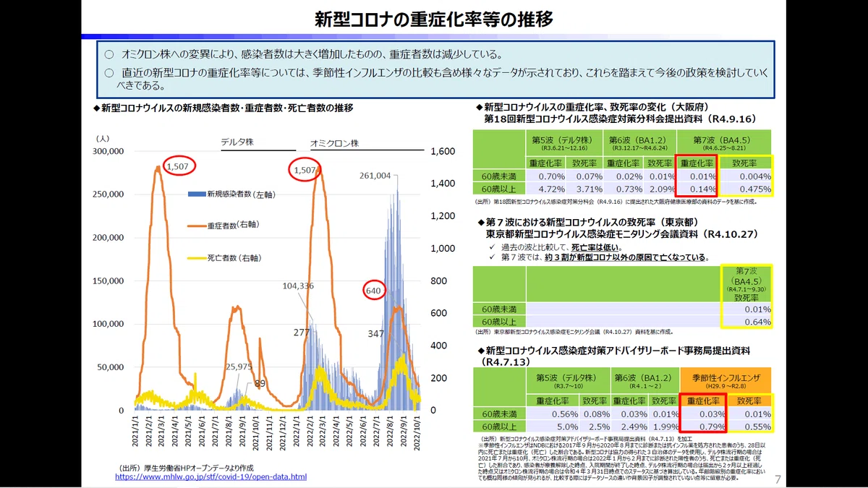Click the 第7波(BA4.5) header in Osaka table
868x488 pixels.
[724, 142]
